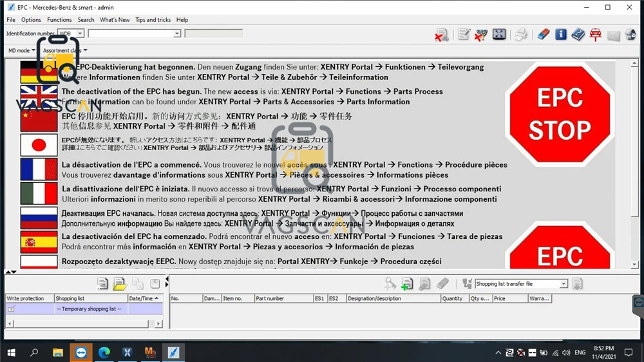Screen dimensions: 644x362
Task: Open the Options menu
Action: (x=31, y=20)
